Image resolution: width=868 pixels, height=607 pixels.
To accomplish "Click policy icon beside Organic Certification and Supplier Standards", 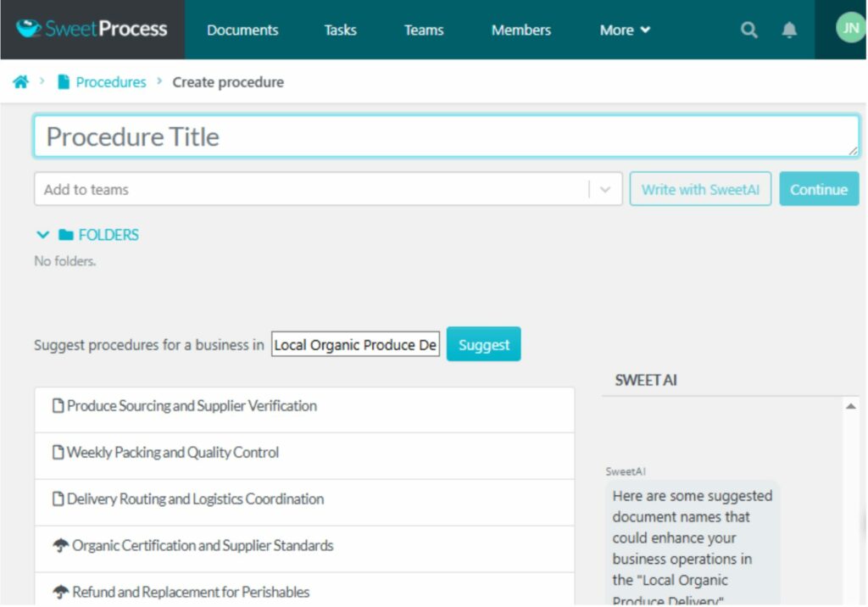I will tap(60, 545).
